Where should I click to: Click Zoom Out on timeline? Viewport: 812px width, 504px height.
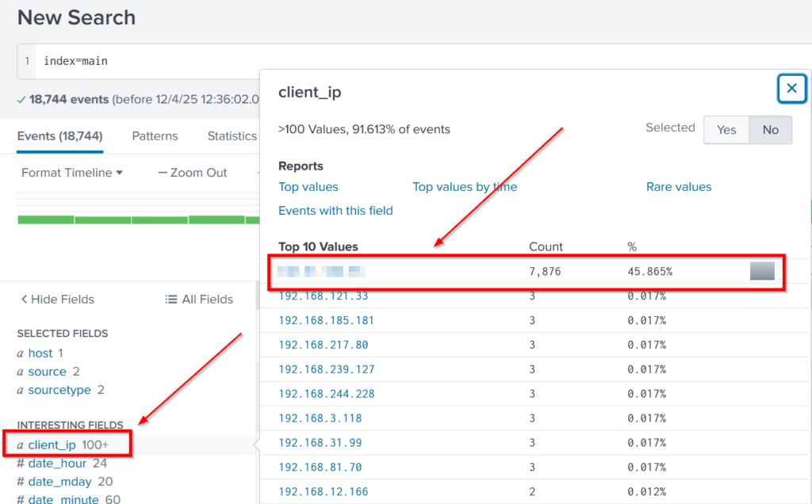pyautogui.click(x=193, y=173)
